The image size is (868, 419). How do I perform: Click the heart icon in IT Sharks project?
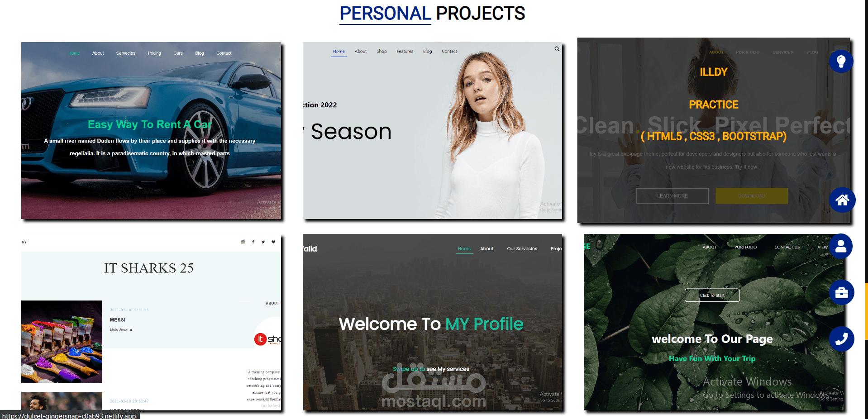pyautogui.click(x=273, y=242)
